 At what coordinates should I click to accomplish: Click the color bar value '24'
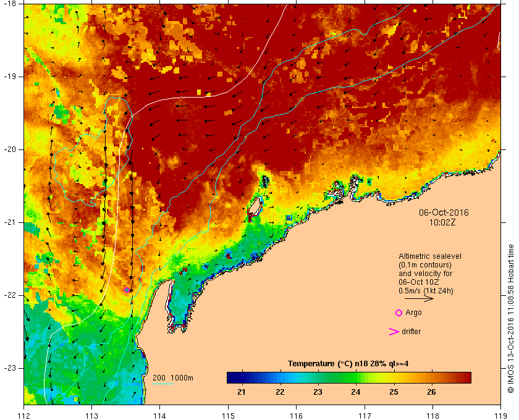coord(355,392)
